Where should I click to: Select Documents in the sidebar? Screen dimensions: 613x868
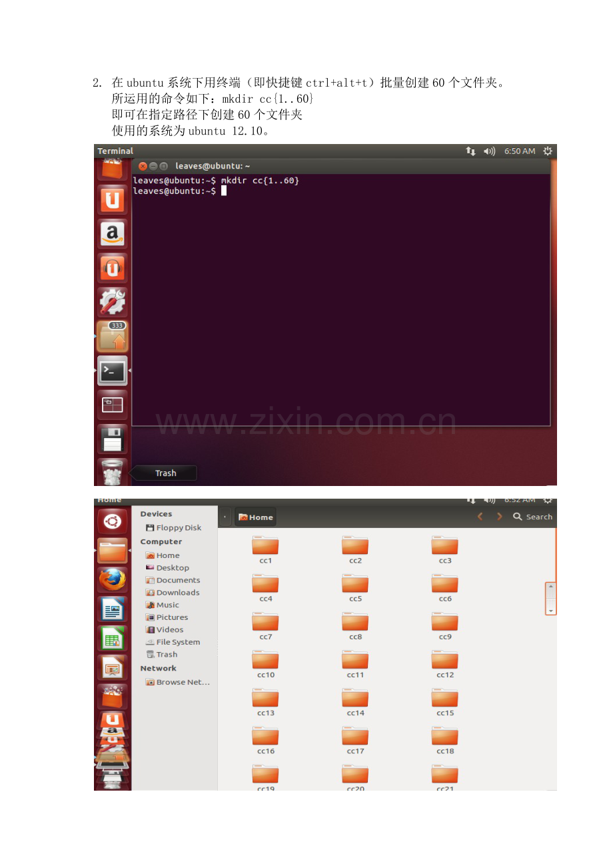point(177,580)
